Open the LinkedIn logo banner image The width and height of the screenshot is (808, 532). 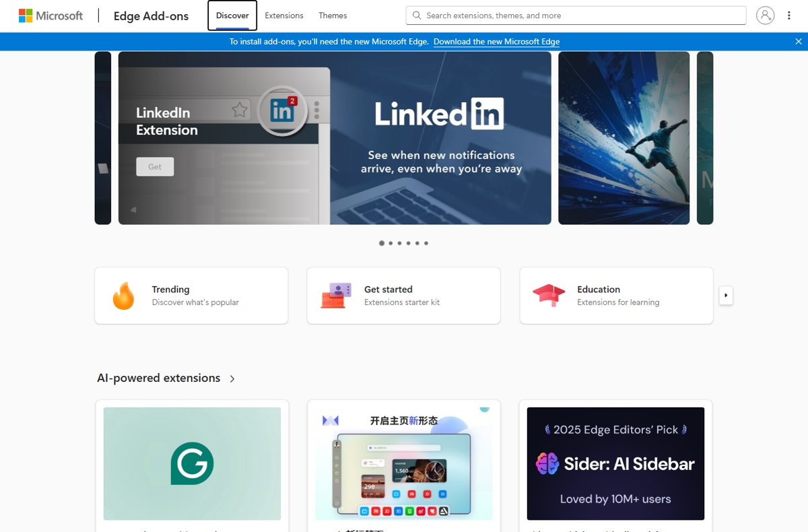coord(440,114)
